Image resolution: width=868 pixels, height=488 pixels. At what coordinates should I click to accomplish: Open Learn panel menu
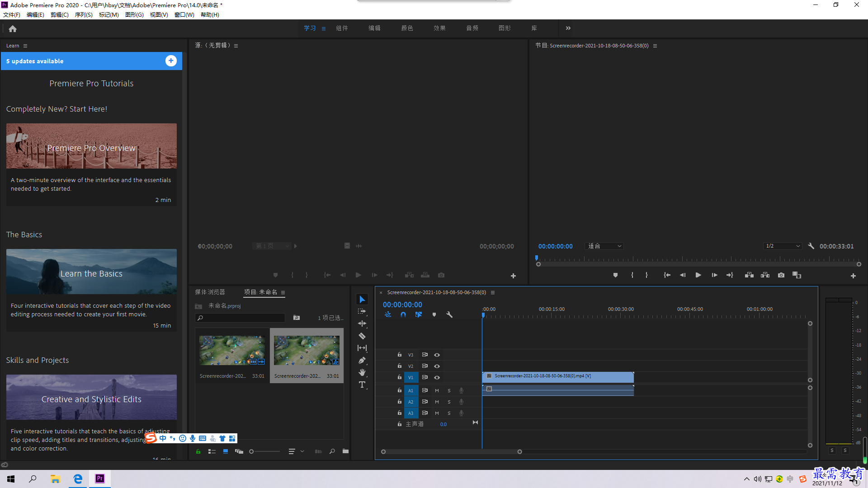pos(25,46)
